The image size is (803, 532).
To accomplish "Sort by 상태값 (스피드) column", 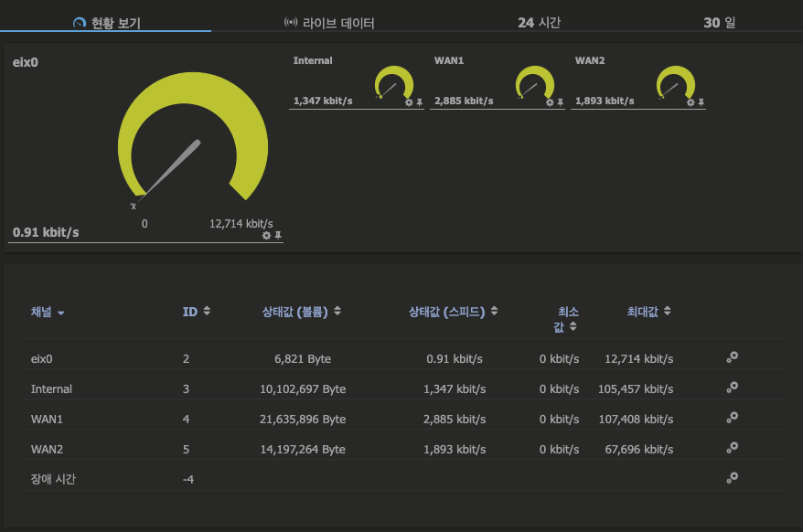I will pos(453,312).
